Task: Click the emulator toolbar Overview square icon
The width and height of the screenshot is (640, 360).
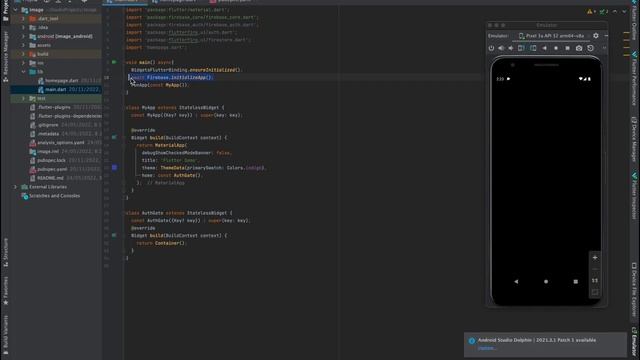Action: click(x=567, y=48)
